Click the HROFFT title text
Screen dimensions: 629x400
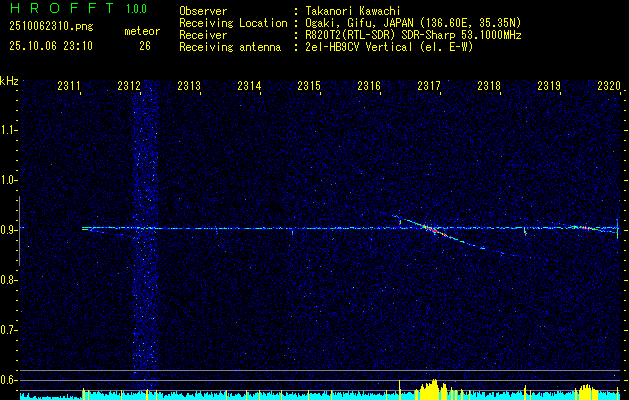pos(62,8)
